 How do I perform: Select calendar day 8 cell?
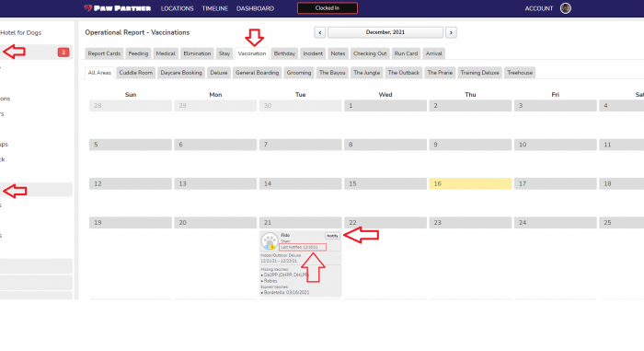coord(385,145)
